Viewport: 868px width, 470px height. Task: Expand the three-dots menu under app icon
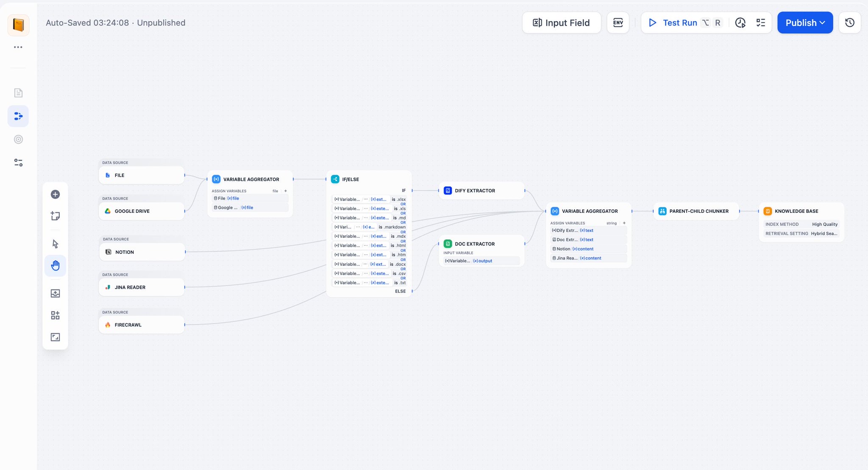18,47
